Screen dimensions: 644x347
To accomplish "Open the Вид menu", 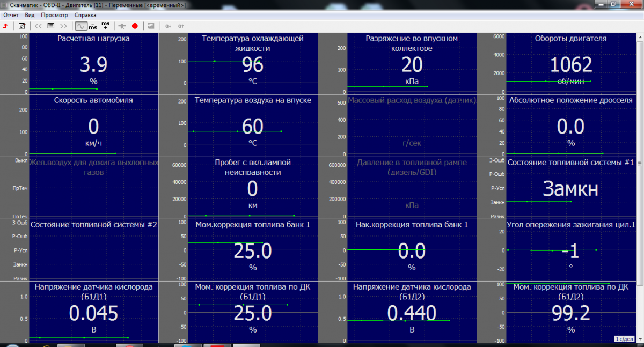I will point(30,15).
